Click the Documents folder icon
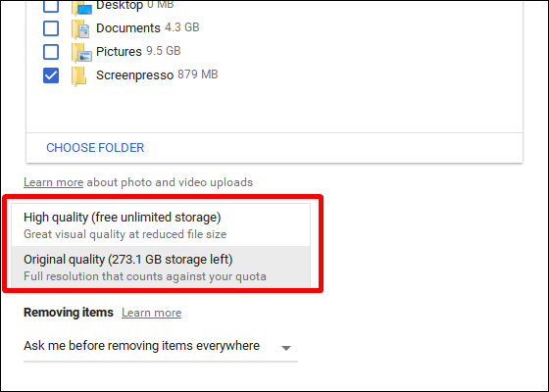This screenshot has height=392, width=549. 80,29
